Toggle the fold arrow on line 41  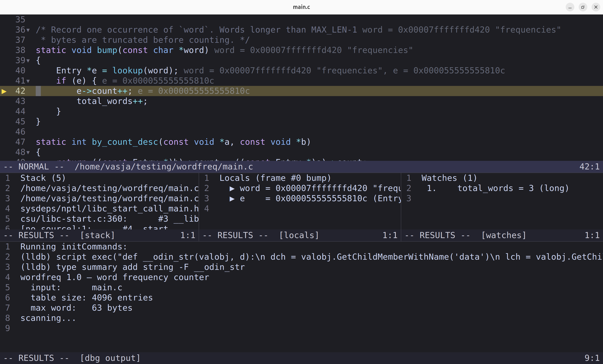pos(28,81)
